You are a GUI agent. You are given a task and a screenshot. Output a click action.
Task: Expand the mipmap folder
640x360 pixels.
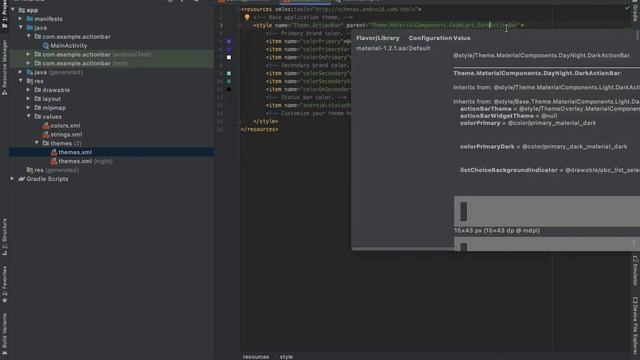29,108
